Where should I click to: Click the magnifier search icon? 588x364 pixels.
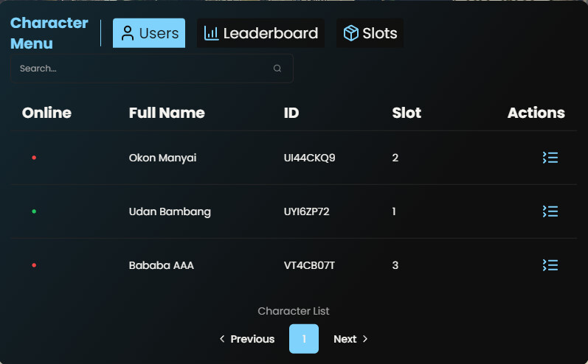coord(277,68)
